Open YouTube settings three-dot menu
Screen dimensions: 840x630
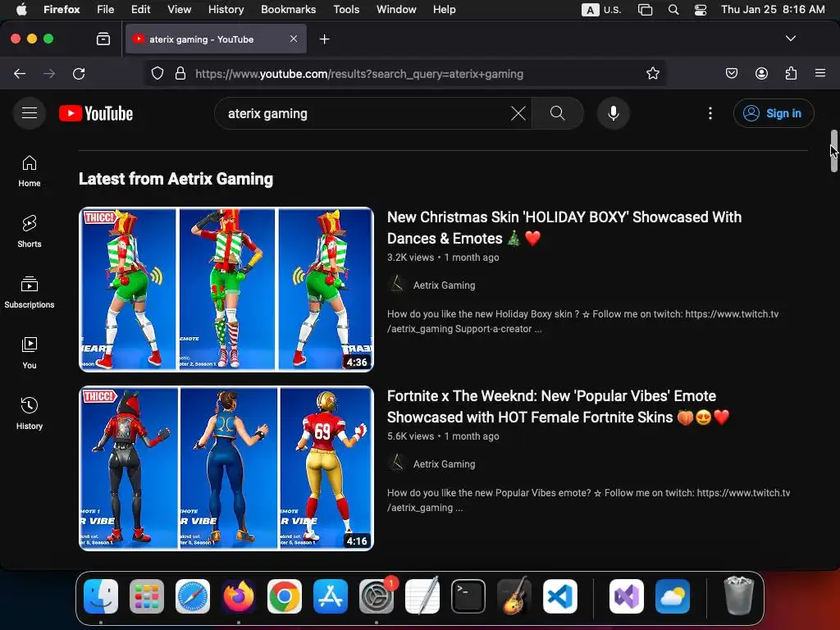coord(710,113)
